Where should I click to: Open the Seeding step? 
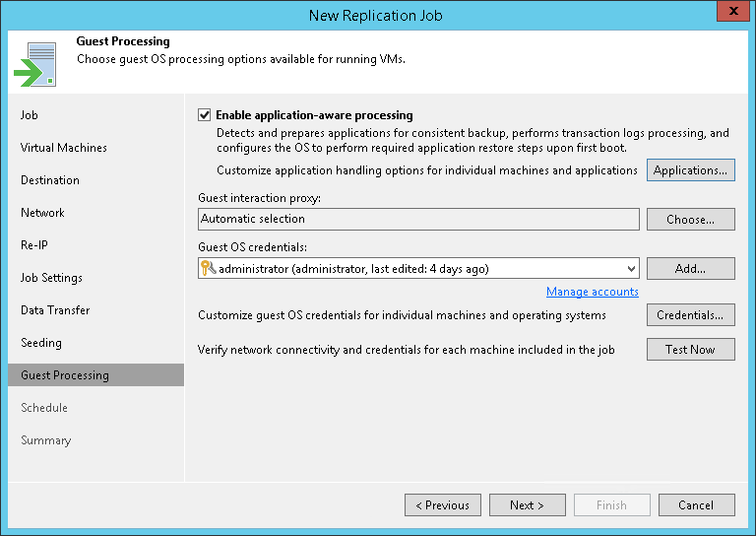[41, 343]
